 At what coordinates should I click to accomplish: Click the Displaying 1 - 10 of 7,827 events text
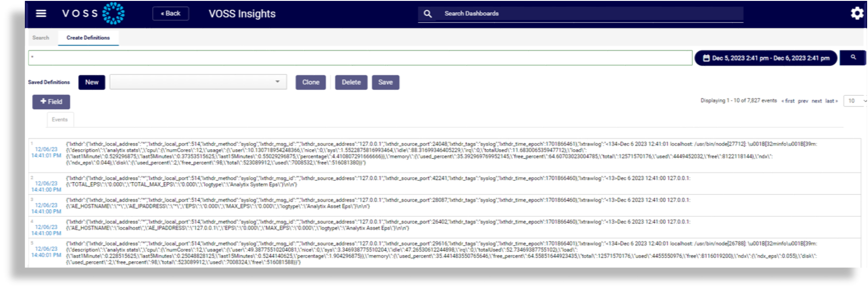coord(738,101)
